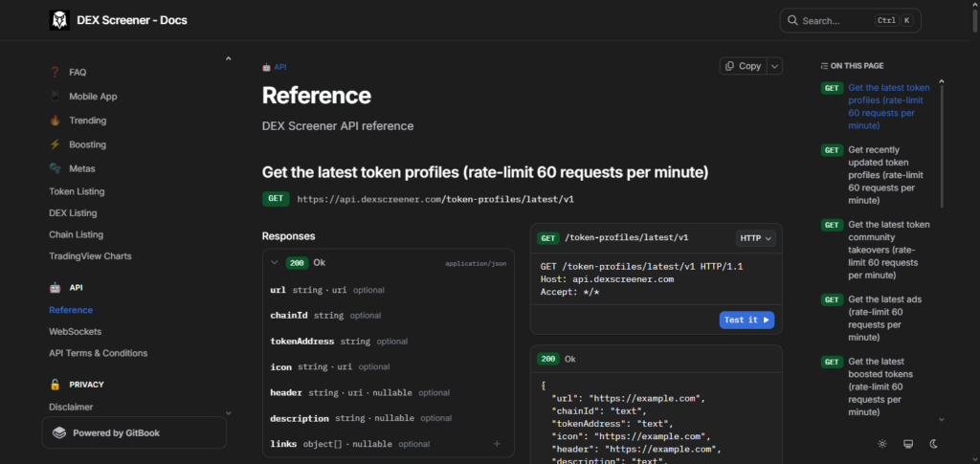Open the Metas page
Viewport: 980px width, 464px height.
82,168
